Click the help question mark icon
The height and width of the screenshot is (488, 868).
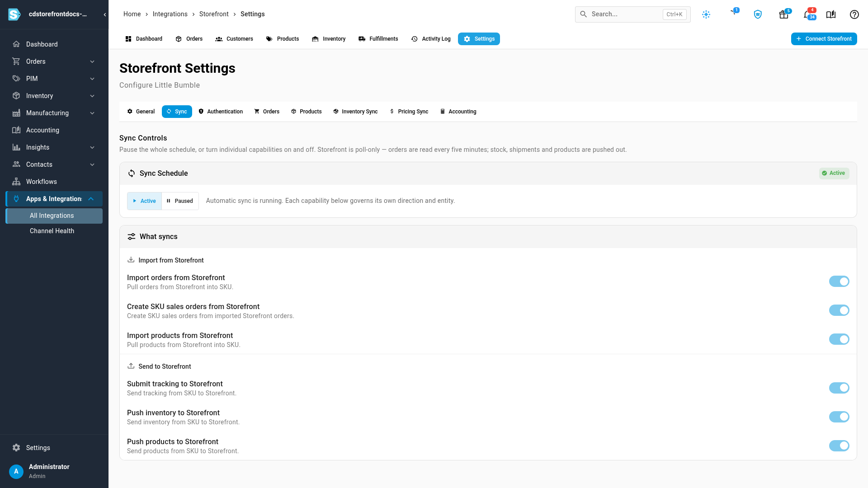click(x=854, y=14)
